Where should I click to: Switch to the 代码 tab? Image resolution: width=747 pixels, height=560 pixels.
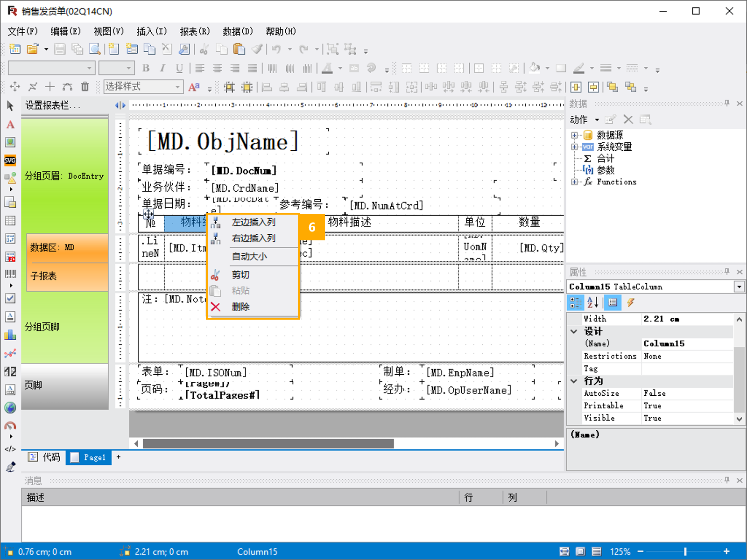(45, 457)
